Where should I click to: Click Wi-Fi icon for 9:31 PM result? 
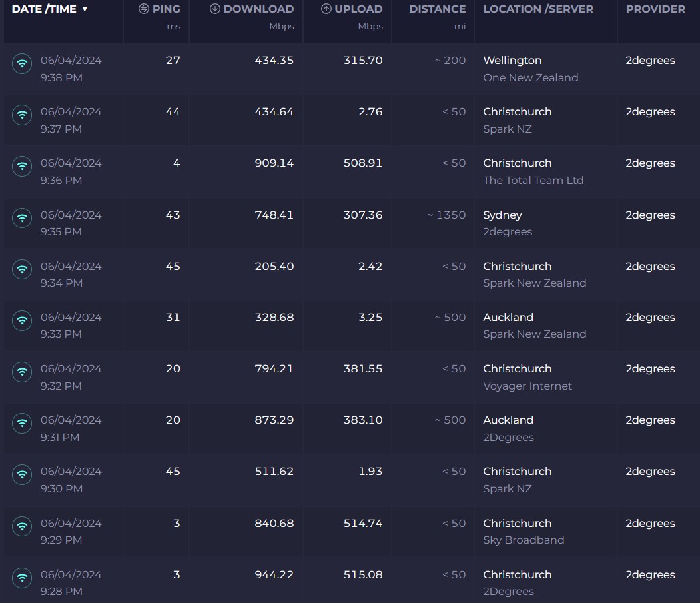point(22,424)
